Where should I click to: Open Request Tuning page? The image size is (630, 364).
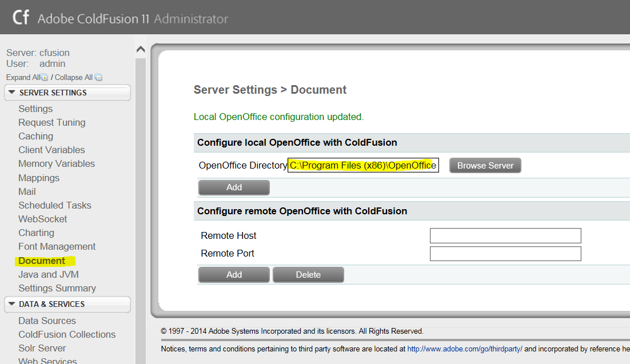point(52,122)
